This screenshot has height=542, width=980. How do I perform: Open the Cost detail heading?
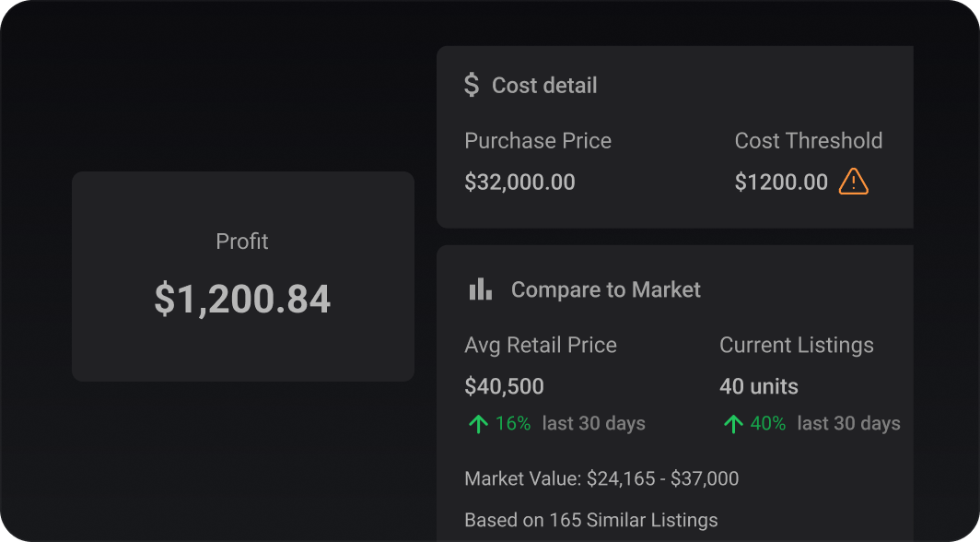point(544,86)
